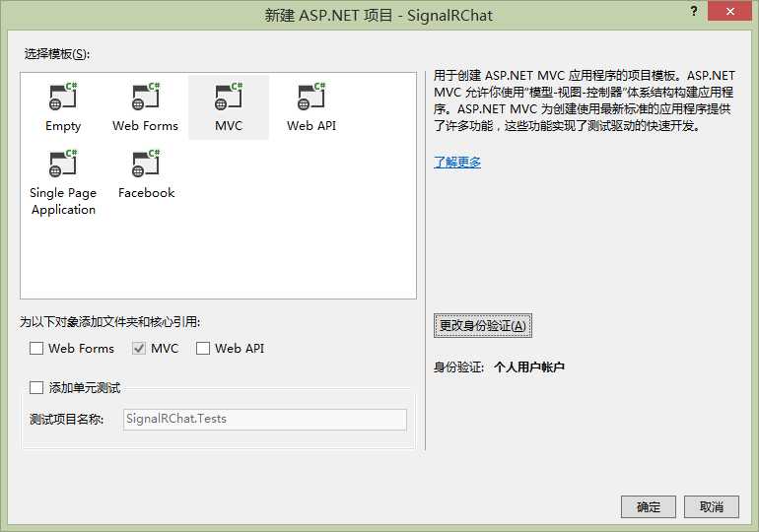Click the 选择模板(S): label
This screenshot has width=759, height=532.
56,53
